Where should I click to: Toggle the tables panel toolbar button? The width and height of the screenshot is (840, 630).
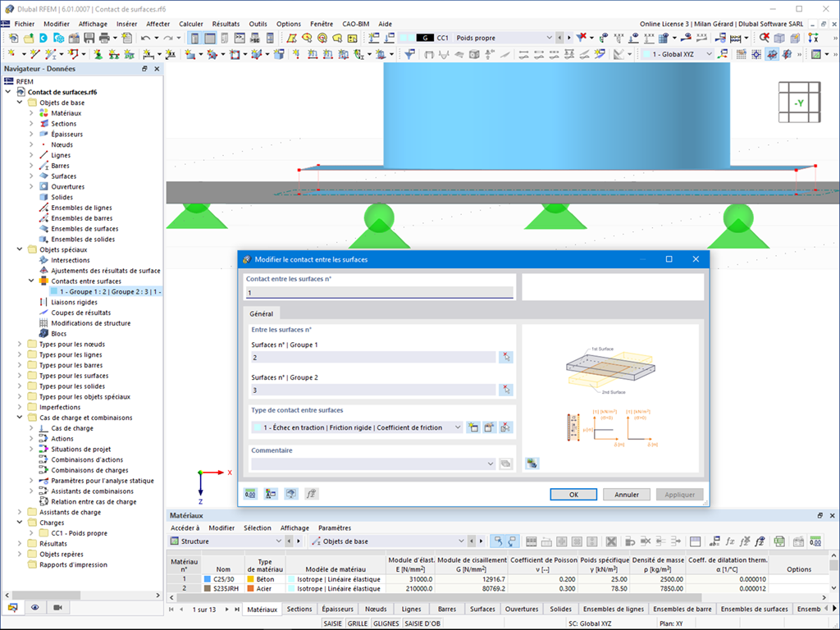210,38
